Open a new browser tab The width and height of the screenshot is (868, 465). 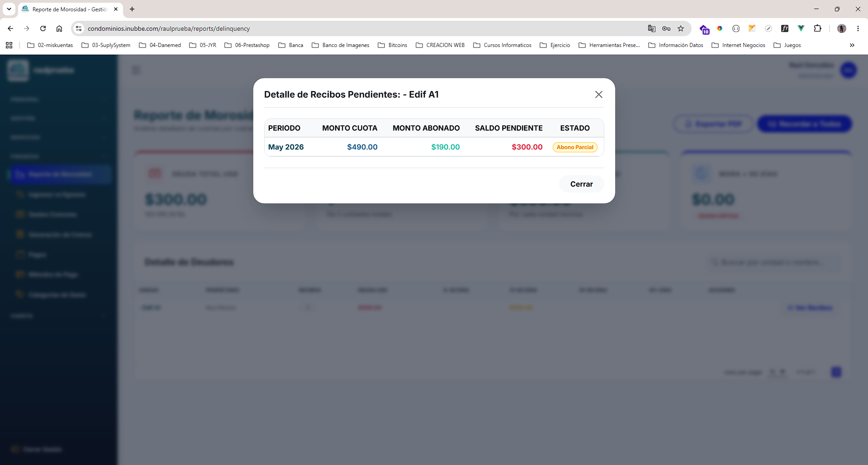(x=132, y=9)
